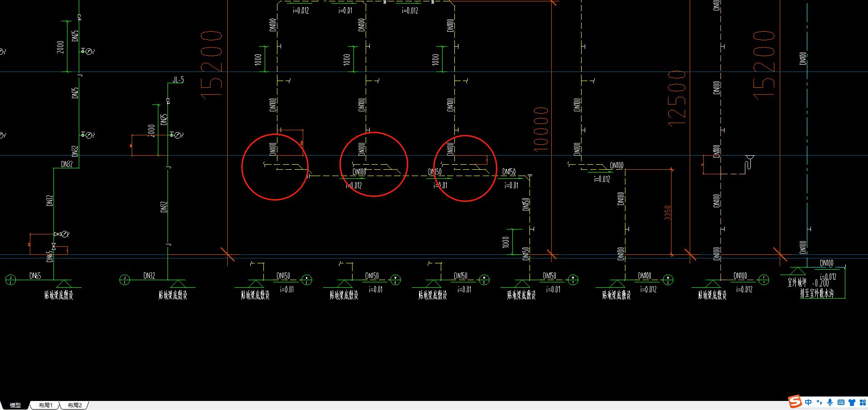Open the IME skin shirt icon
This screenshot has height=410, width=868.
[852, 402]
